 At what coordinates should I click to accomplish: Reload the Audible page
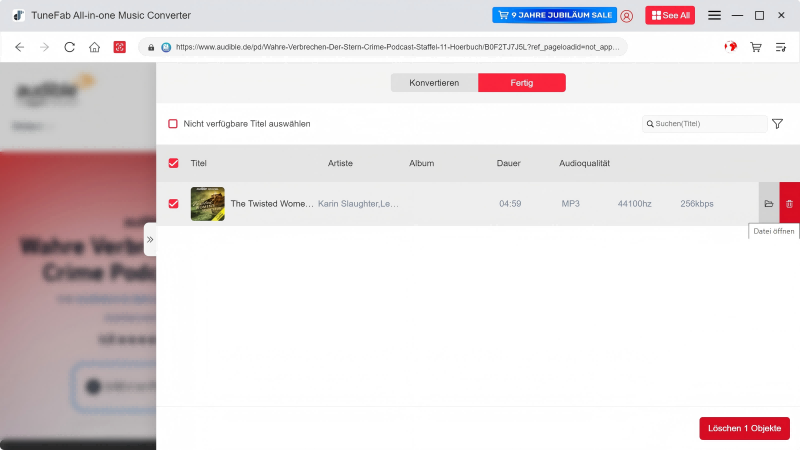pos(69,47)
